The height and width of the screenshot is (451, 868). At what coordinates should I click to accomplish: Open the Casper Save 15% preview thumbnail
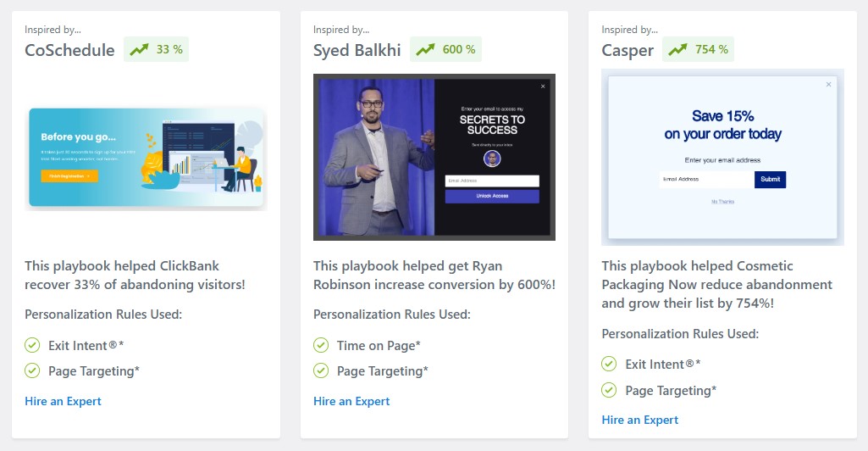[x=722, y=158]
